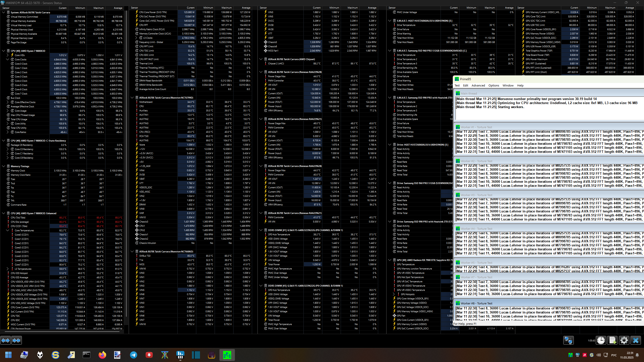Open HWiNFO sensor settings gear icon
Viewport: 644px width, 362px height.
[x=624, y=340]
